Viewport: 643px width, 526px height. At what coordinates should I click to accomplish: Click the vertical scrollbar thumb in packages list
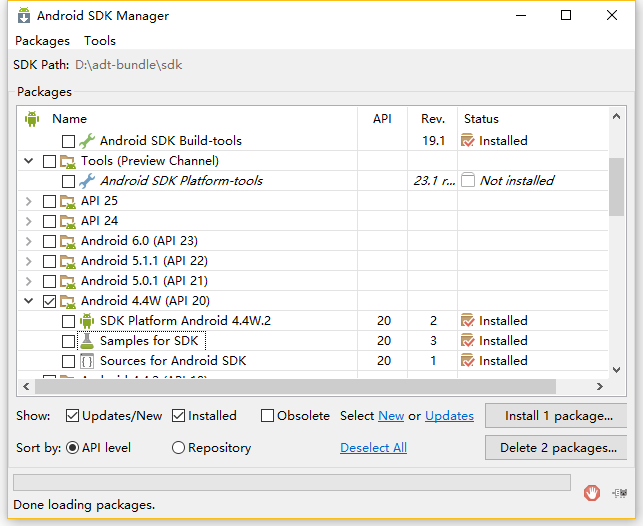pos(616,185)
